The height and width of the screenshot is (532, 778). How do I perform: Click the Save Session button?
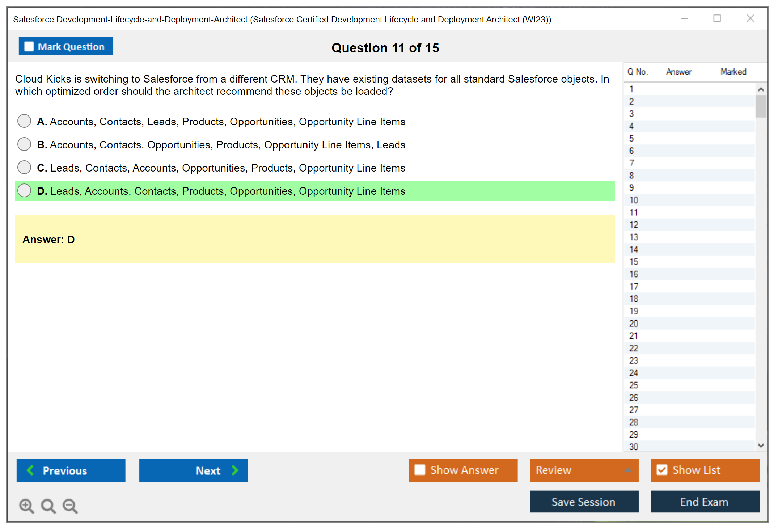tap(584, 502)
